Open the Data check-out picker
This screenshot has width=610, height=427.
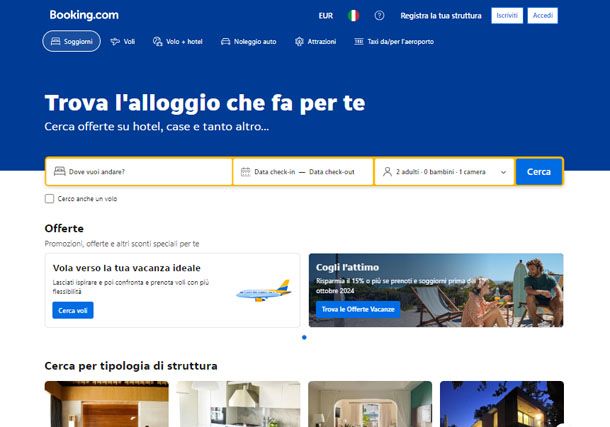(x=332, y=172)
